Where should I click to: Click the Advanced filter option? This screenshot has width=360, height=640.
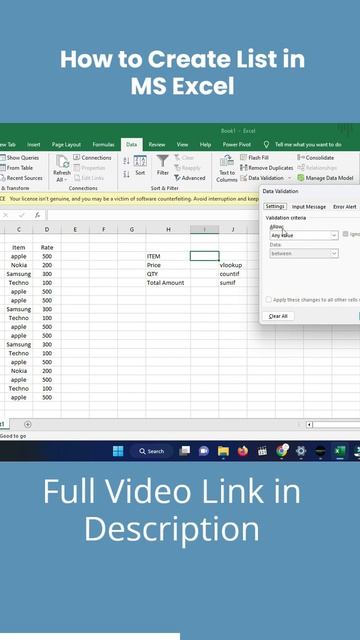tap(190, 178)
